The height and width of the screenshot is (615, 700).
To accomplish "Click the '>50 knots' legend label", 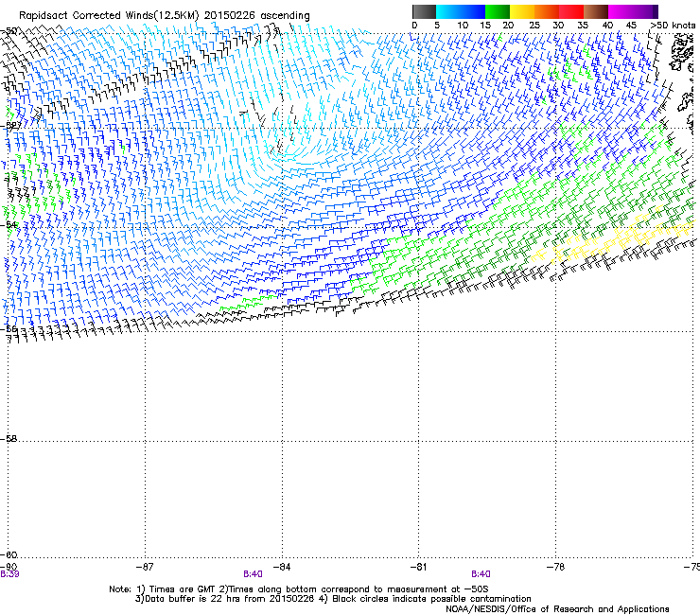I will coord(673,26).
